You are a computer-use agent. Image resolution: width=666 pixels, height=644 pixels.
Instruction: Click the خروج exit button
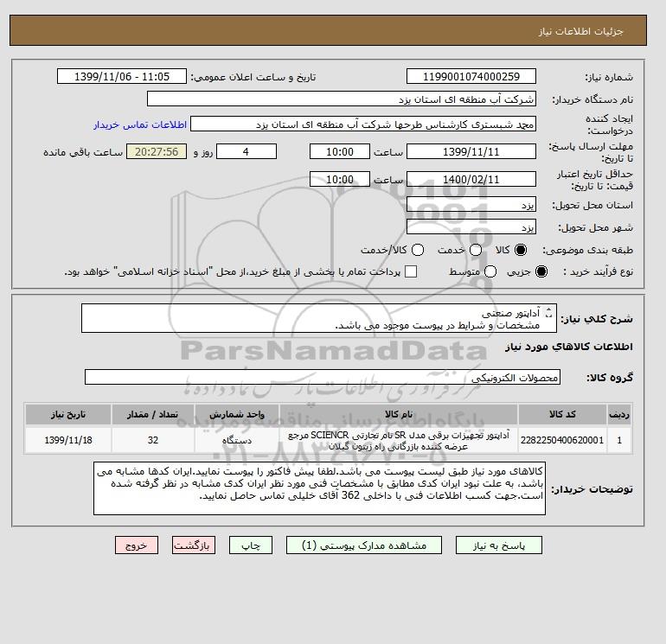click(137, 545)
